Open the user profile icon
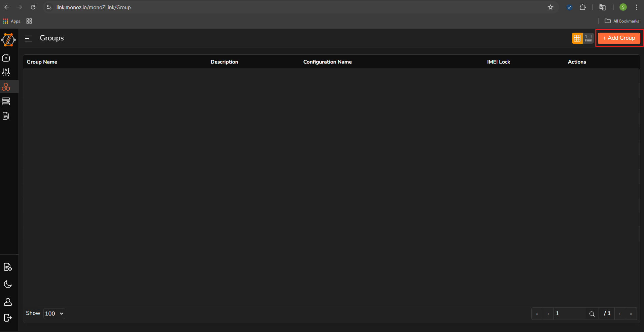 [x=8, y=302]
